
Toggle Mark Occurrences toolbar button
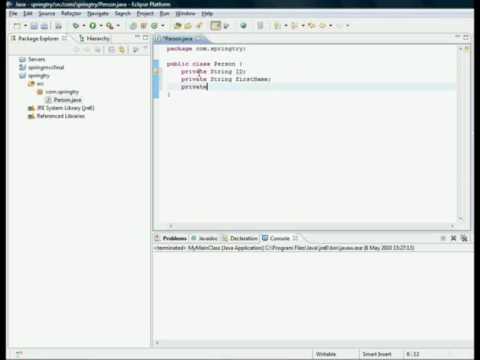click(x=216, y=26)
